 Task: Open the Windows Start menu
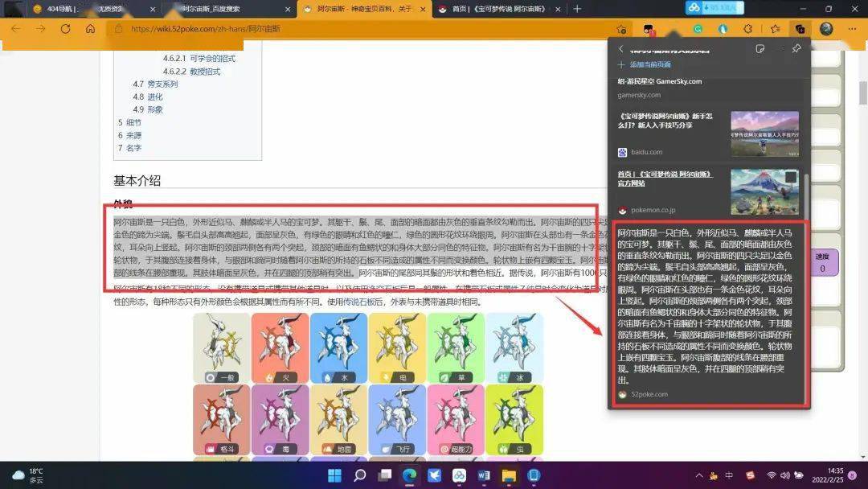coord(334,475)
